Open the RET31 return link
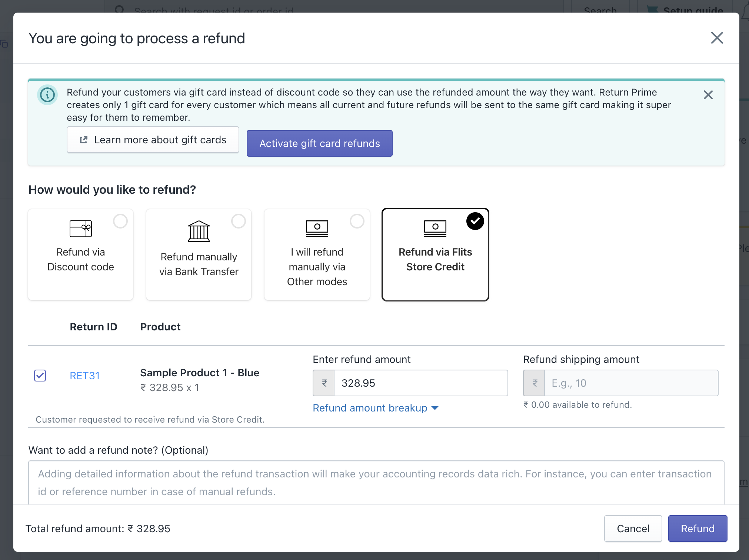 click(x=85, y=376)
